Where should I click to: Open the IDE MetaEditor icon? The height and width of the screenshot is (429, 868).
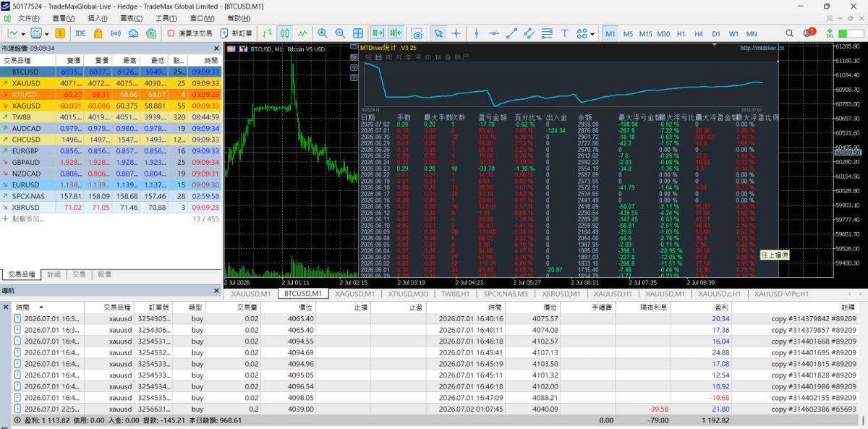pos(80,33)
